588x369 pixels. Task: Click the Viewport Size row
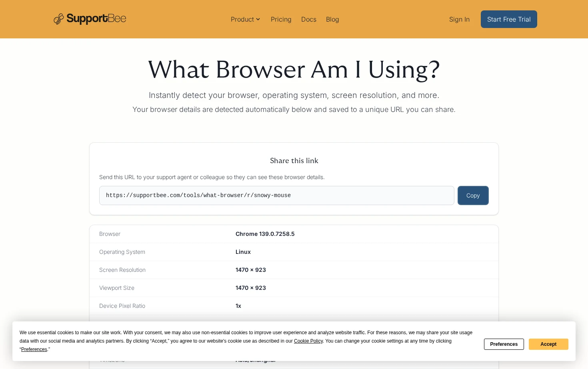click(x=294, y=288)
